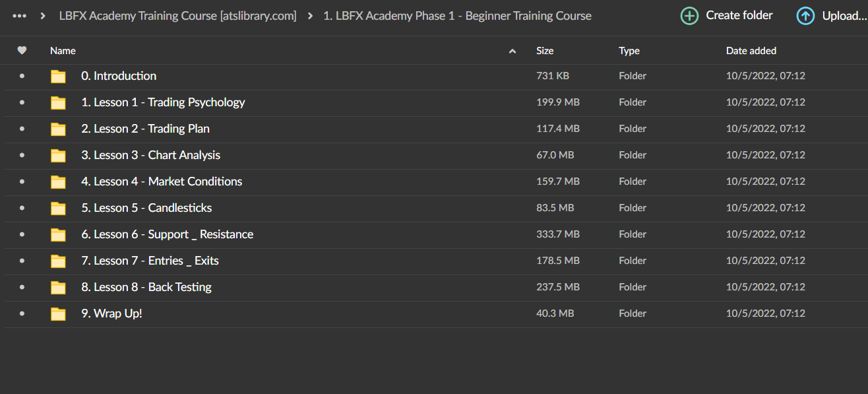Click the Lesson 8 Back Testing folder icon
This screenshot has height=394, width=868.
pyautogui.click(x=59, y=288)
